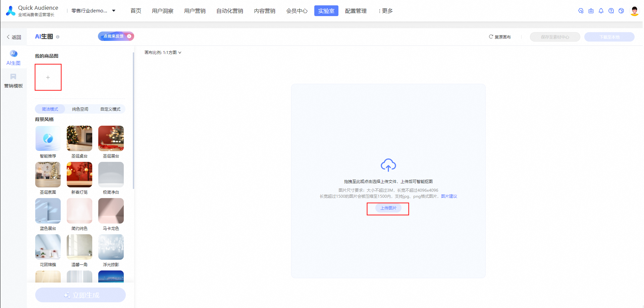Click the globe language icon

pos(621,11)
